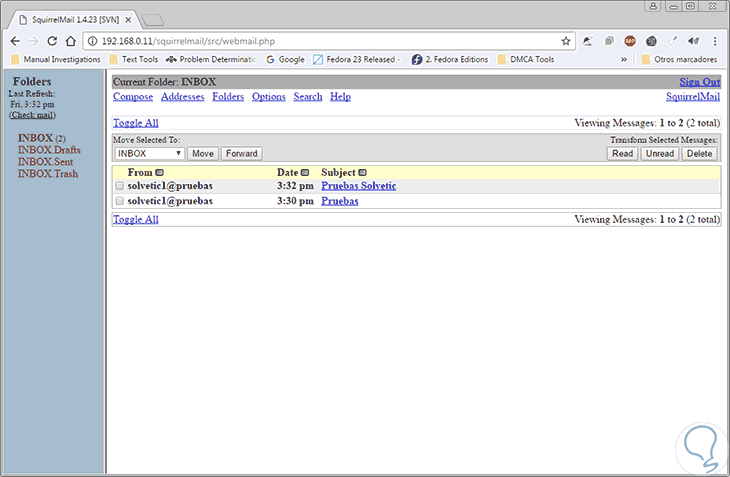Open the Compose link
This screenshot has width=730, height=477.
pos(133,97)
